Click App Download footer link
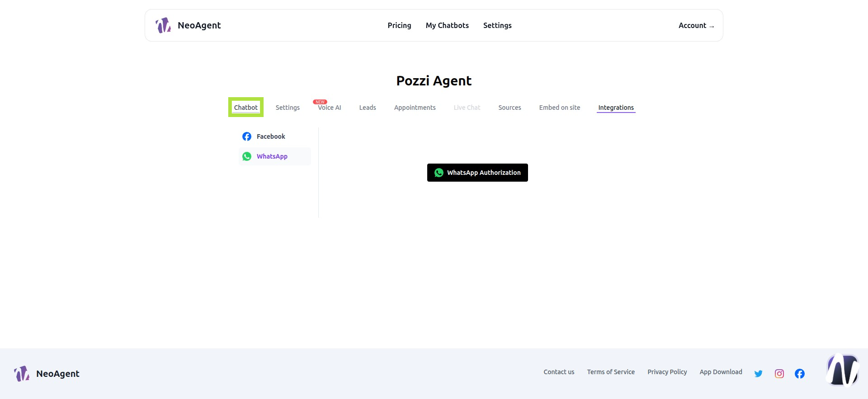The image size is (868, 399). pyautogui.click(x=721, y=372)
